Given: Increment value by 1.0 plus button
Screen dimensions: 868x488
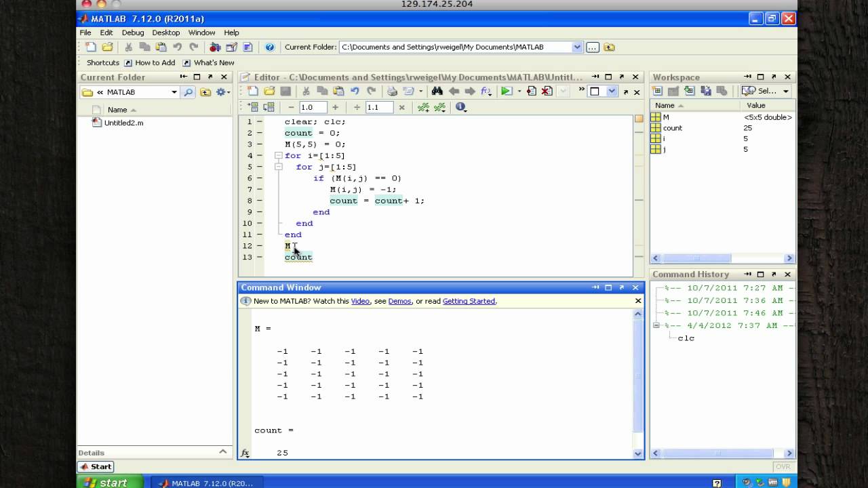Looking at the screenshot, I should tap(336, 107).
